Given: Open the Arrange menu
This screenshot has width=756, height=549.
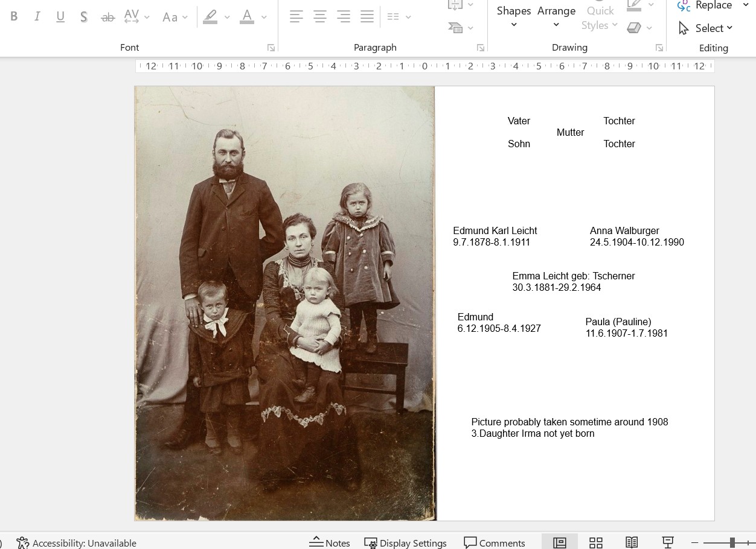Looking at the screenshot, I should tap(556, 17).
